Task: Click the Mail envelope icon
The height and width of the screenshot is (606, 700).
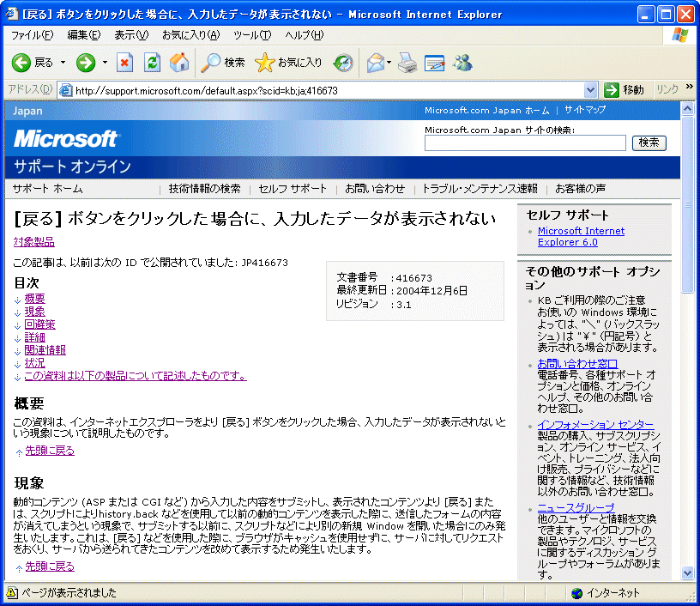Action: (x=376, y=63)
